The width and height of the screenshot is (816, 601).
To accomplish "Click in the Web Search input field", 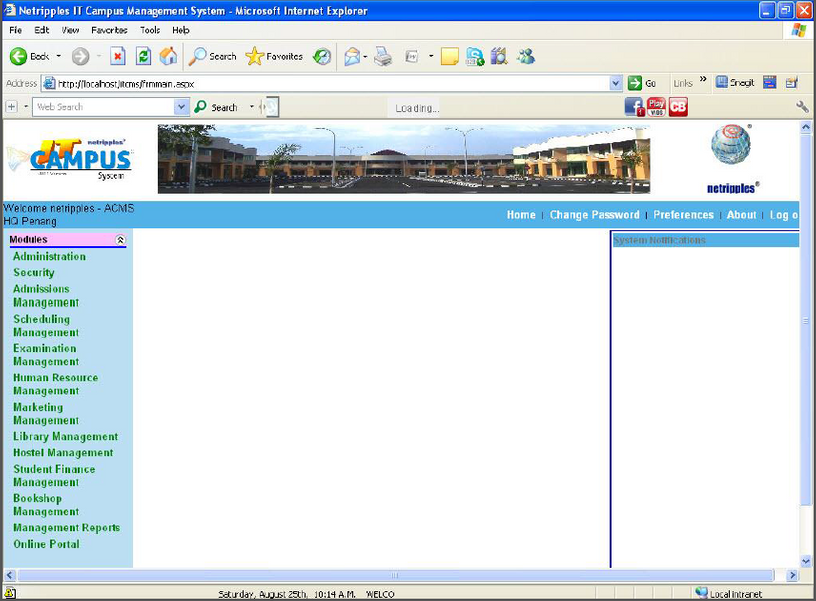I will click(x=104, y=107).
